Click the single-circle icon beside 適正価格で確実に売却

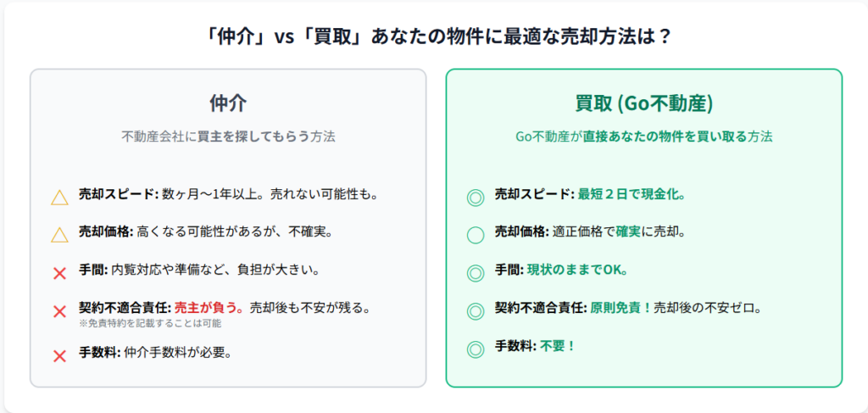click(x=476, y=235)
